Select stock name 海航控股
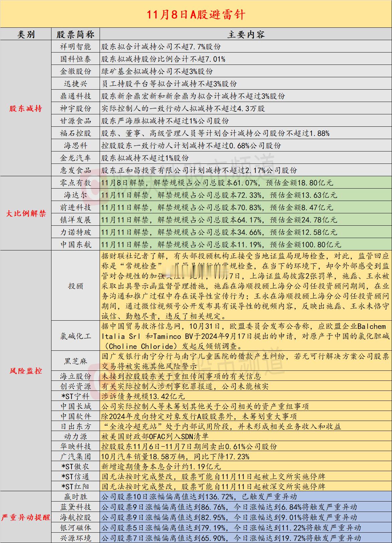This screenshot has height=543, width=392. [x=76, y=517]
